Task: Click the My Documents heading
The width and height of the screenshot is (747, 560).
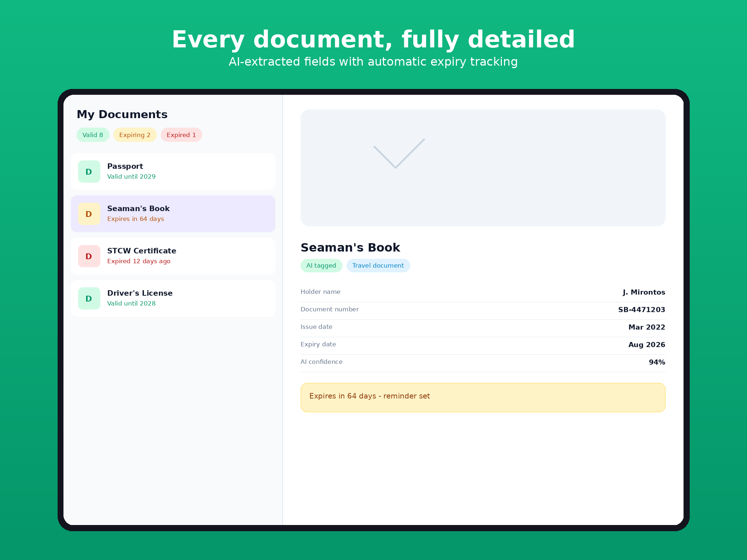Action: click(x=122, y=114)
